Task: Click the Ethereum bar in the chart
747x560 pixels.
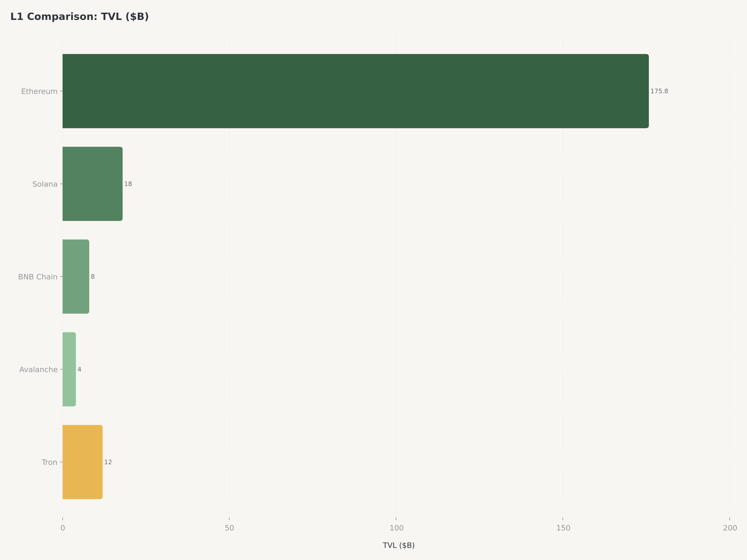Action: [x=355, y=91]
